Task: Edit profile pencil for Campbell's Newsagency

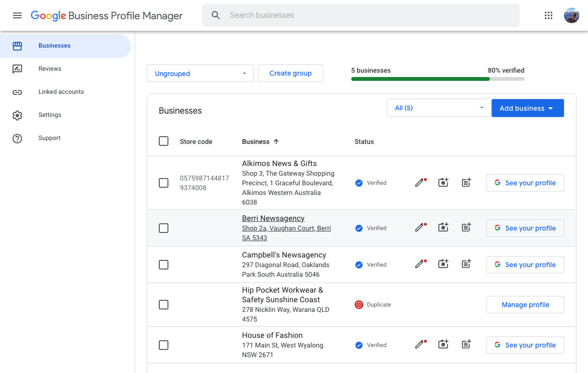Action: pos(421,265)
